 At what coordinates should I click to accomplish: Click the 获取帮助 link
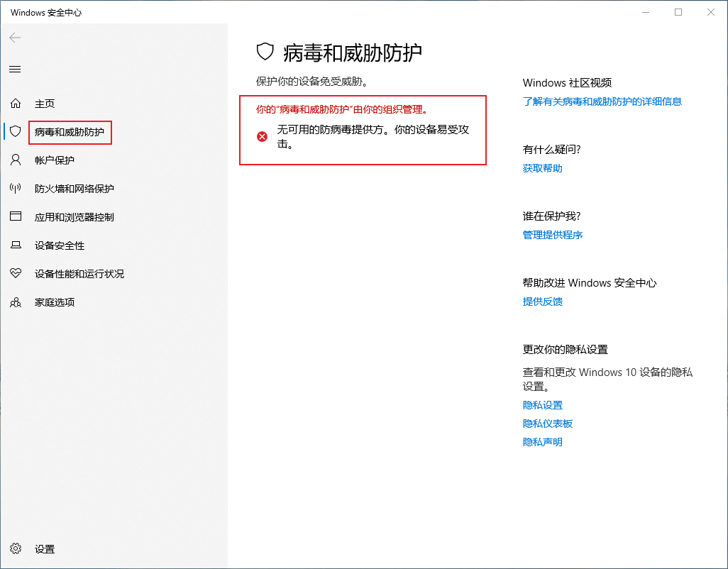pyautogui.click(x=542, y=168)
